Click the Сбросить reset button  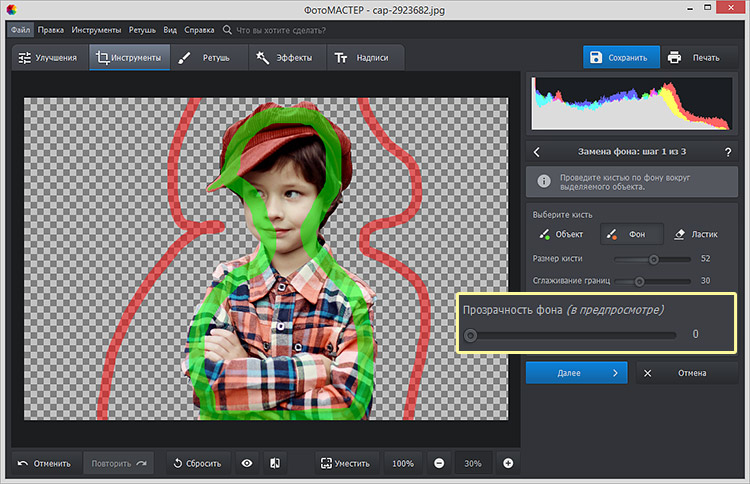[197, 463]
